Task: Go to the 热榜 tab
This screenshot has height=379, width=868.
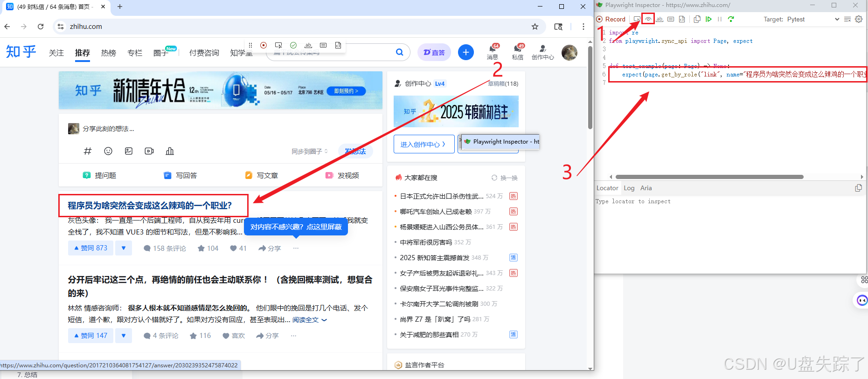Action: 109,53
